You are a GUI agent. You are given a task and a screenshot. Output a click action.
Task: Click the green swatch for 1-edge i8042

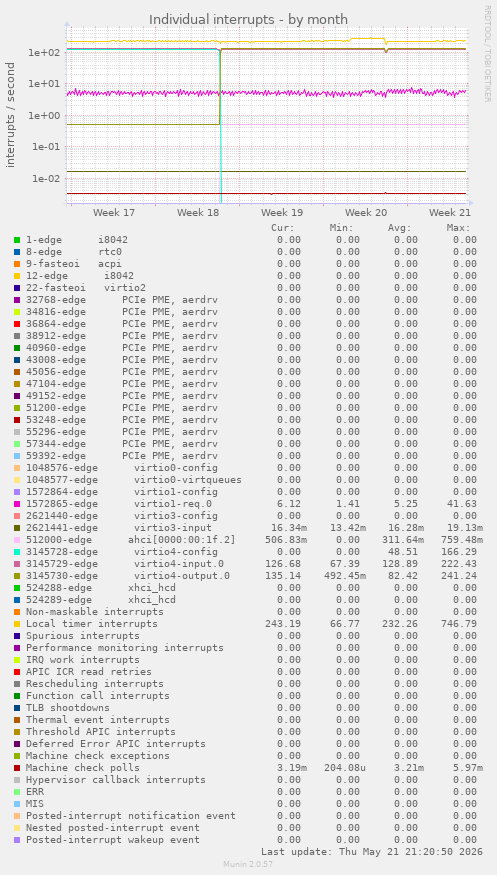(17, 240)
